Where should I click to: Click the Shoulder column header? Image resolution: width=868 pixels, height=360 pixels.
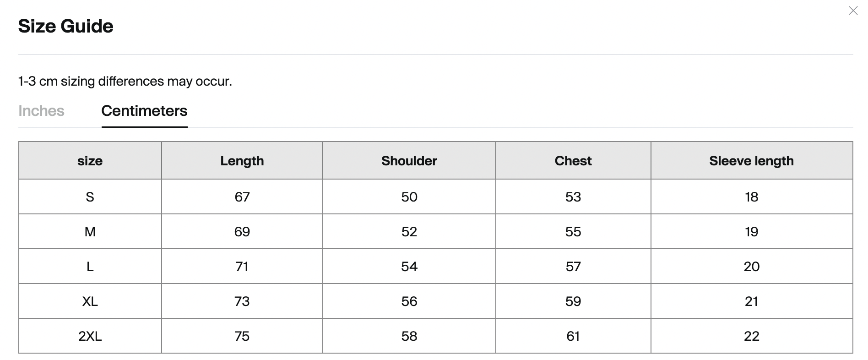point(409,161)
